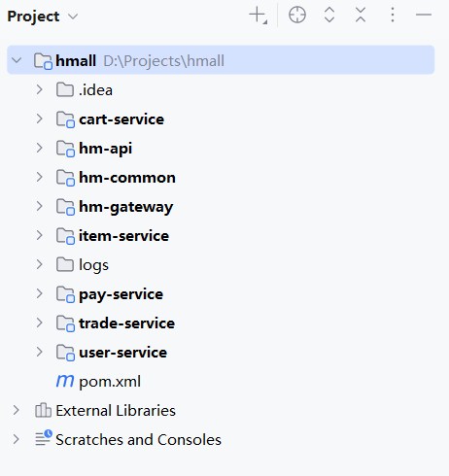Expand the .idea folder

tap(39, 89)
